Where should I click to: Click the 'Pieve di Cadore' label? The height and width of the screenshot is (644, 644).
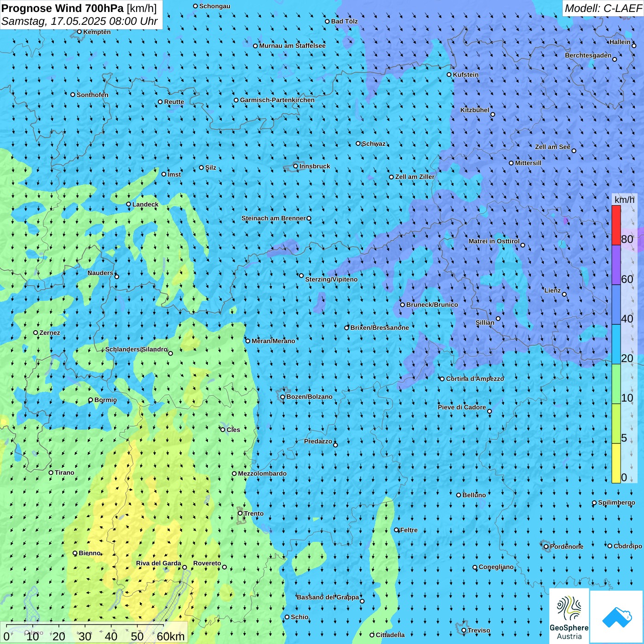coord(462,407)
